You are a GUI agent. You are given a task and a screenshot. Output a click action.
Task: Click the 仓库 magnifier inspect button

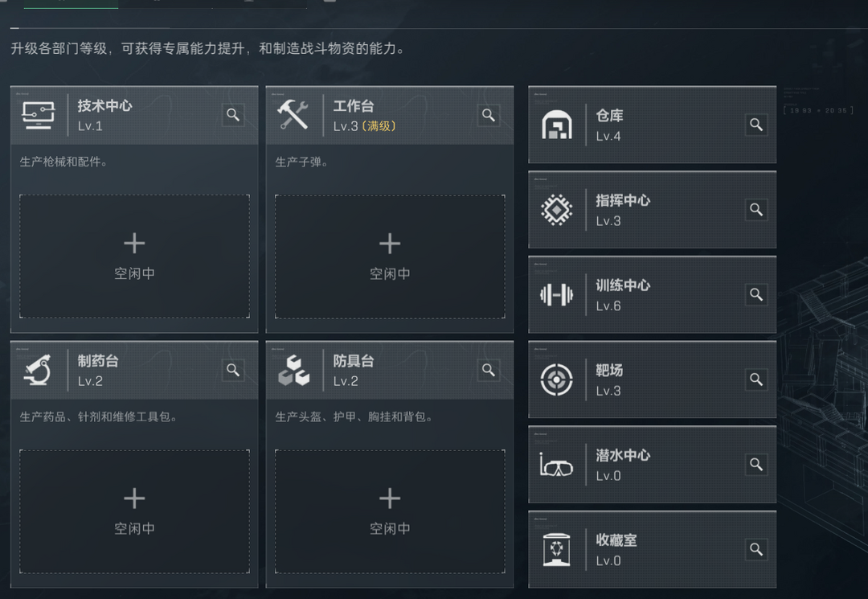coord(755,125)
